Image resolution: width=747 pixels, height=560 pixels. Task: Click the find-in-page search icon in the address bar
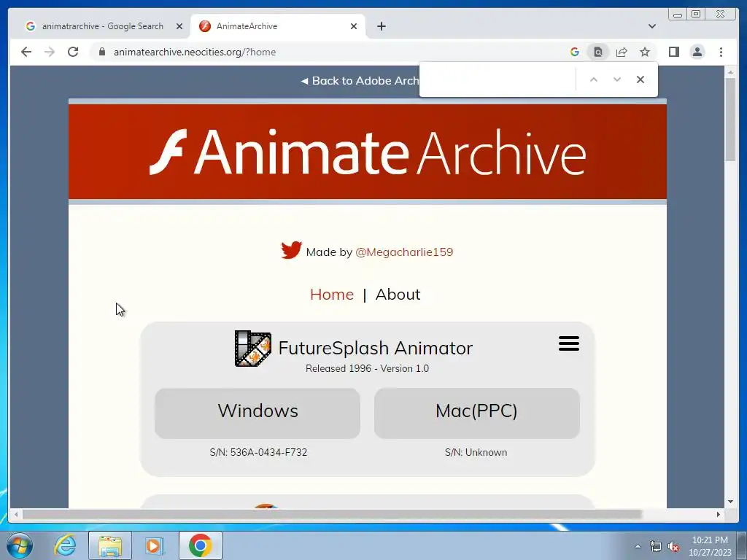[x=598, y=52]
